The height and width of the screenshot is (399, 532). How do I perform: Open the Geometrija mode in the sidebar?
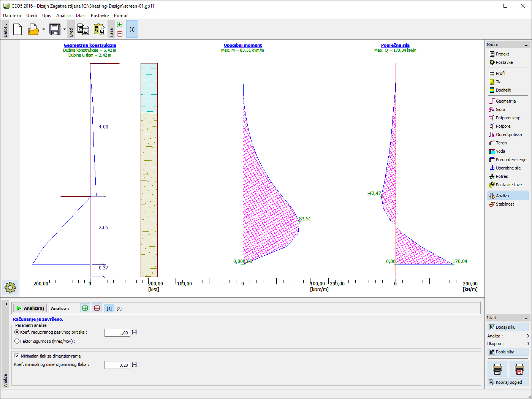click(505, 101)
